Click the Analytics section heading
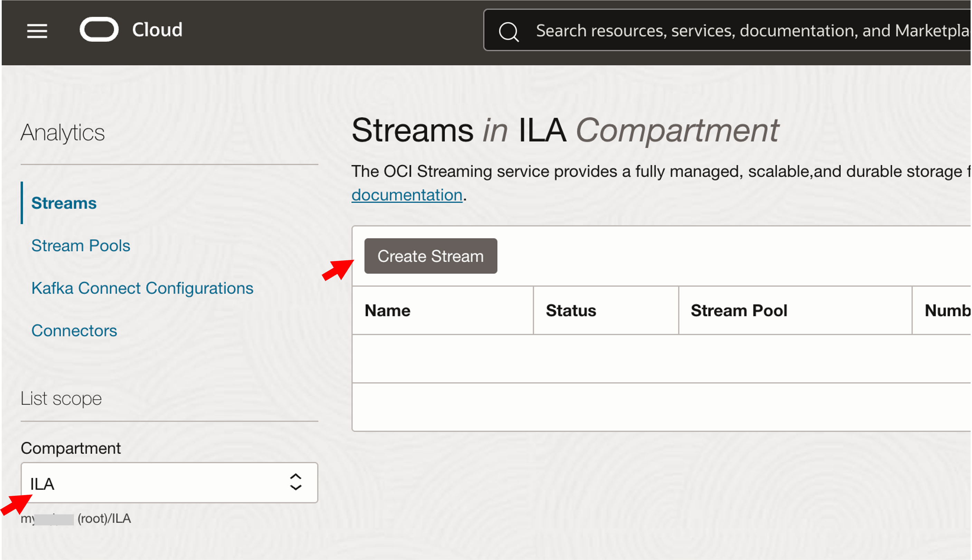 pyautogui.click(x=62, y=133)
